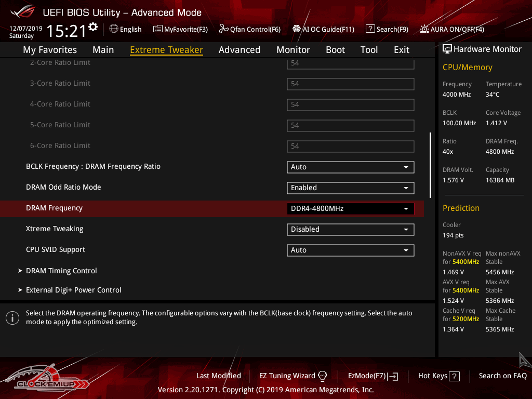This screenshot has height=399, width=532.
Task: Change Xtreme Tweaking Disabled setting
Action: (x=350, y=229)
